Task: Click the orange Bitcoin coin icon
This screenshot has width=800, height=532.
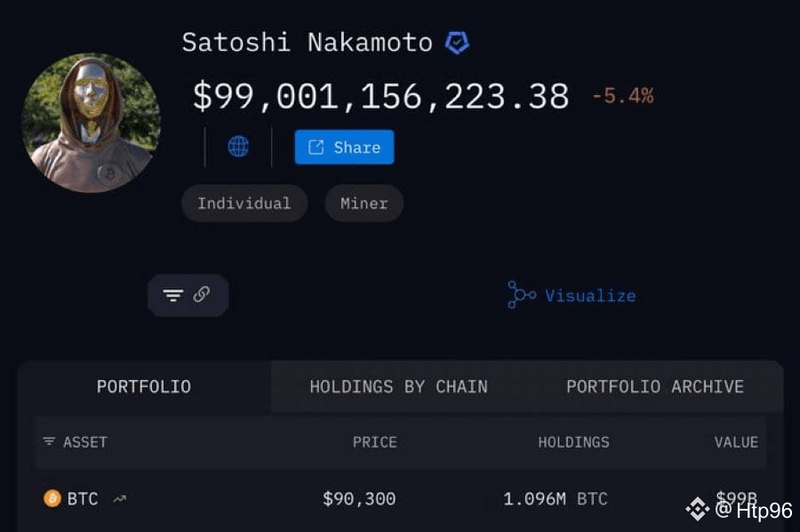Action: [x=52, y=498]
